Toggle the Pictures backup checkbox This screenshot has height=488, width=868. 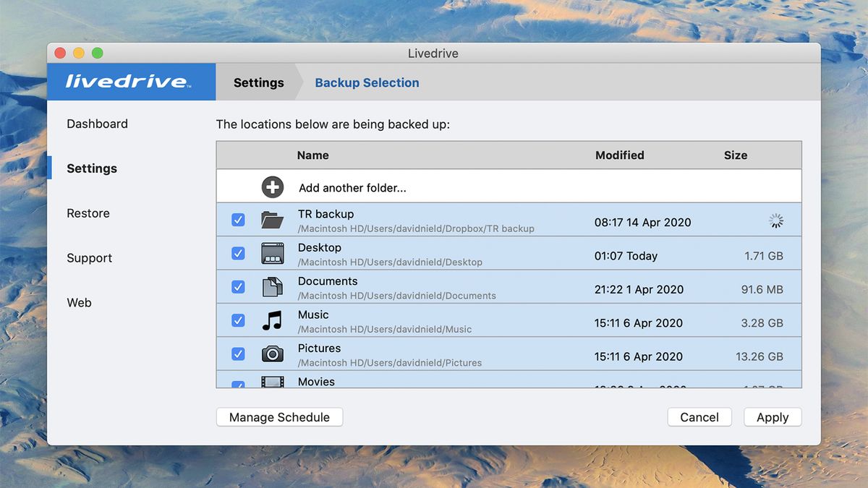pos(238,354)
